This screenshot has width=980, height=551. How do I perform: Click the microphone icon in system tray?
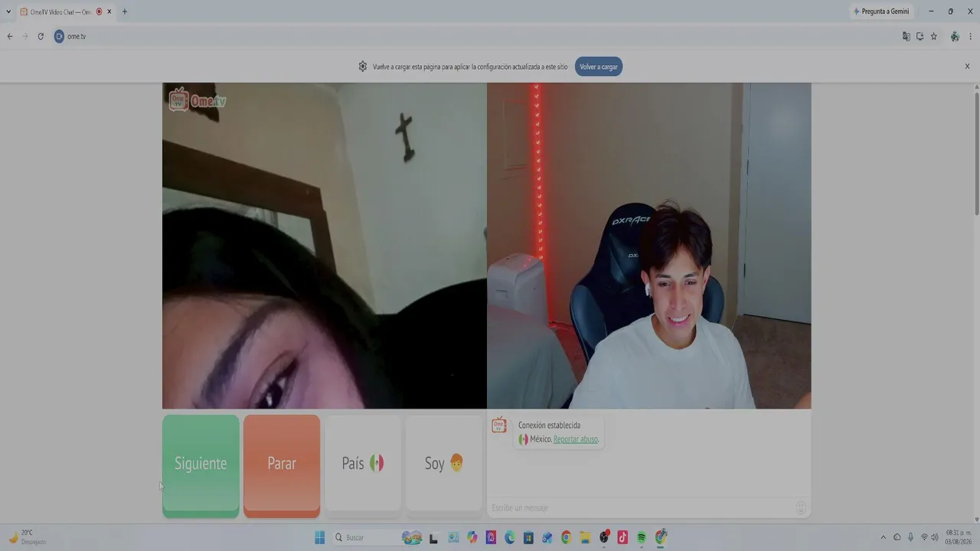click(910, 537)
